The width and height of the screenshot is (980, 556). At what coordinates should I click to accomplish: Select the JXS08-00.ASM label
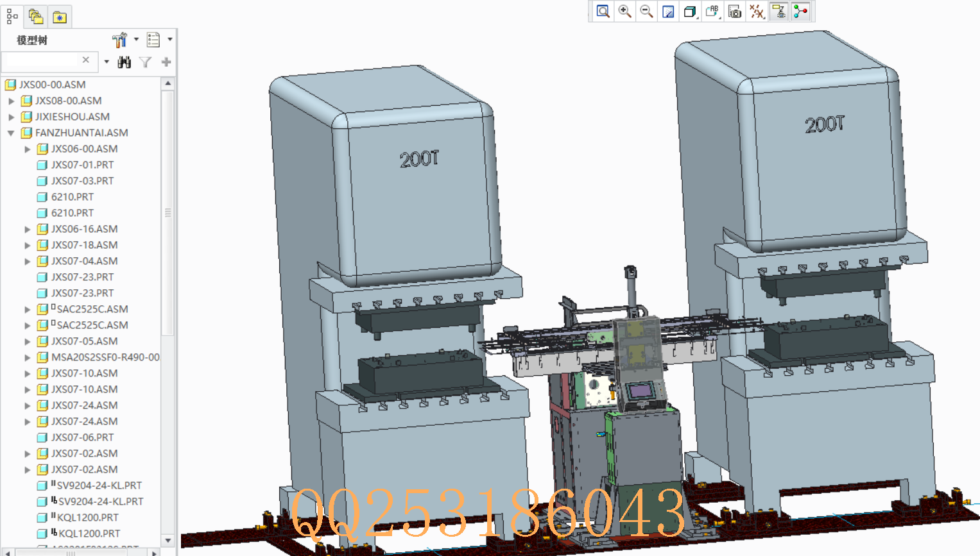point(68,101)
